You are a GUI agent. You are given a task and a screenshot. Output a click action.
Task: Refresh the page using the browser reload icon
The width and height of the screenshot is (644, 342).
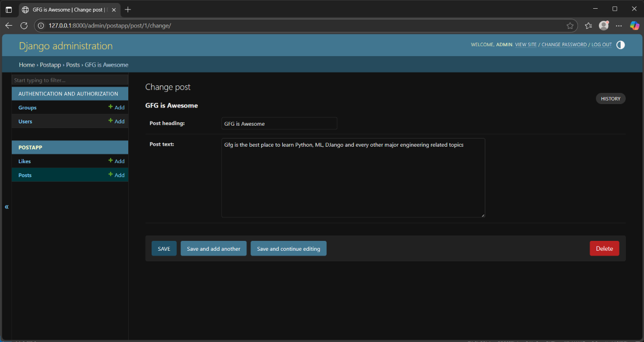click(24, 26)
